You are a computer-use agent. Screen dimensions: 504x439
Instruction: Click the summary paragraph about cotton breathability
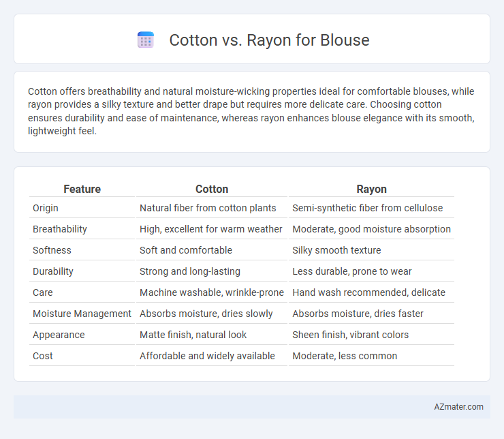click(251, 111)
